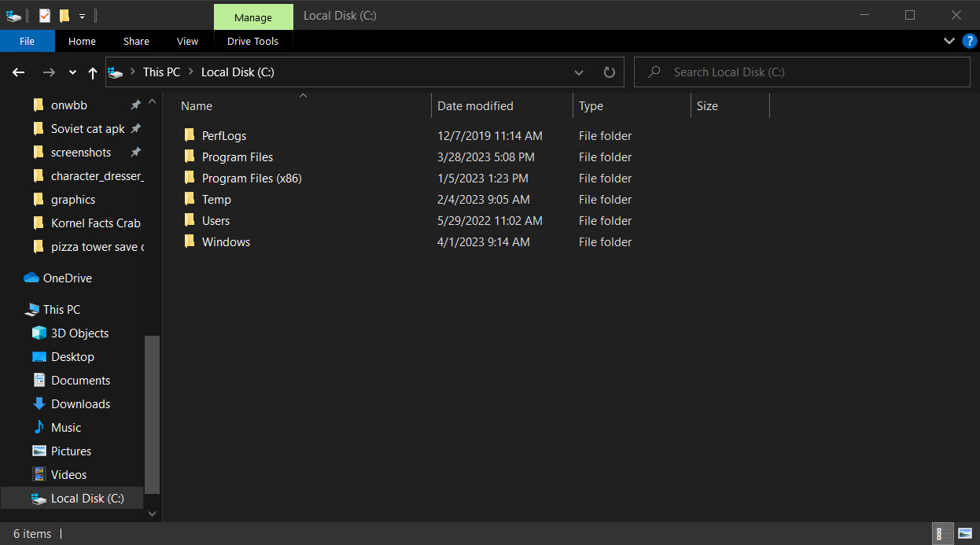Click the navigation pane vertical scrollbar
980x545 pixels.
[x=153, y=413]
